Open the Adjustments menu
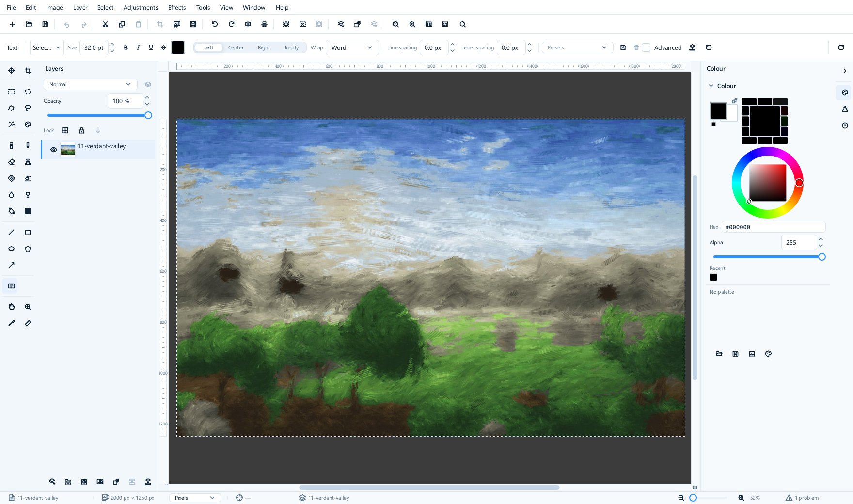 (x=141, y=7)
